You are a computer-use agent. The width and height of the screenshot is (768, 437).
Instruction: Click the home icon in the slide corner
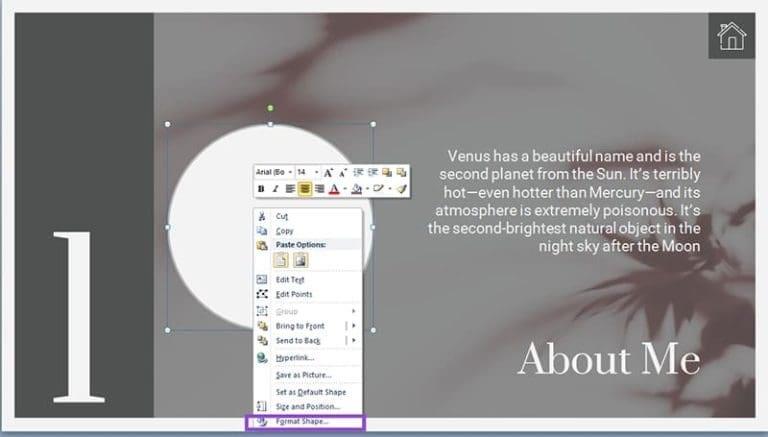coord(731,36)
